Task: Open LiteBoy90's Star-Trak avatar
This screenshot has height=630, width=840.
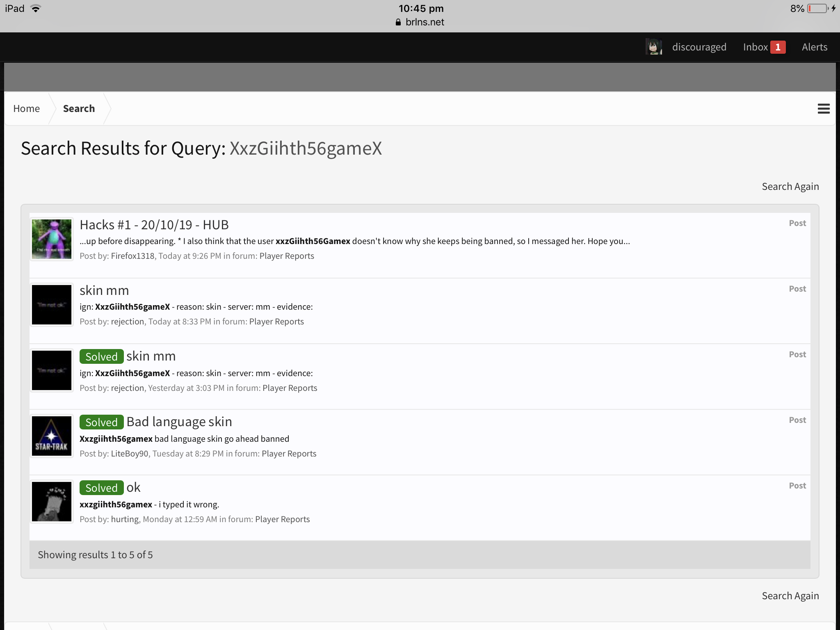Action: point(52,436)
